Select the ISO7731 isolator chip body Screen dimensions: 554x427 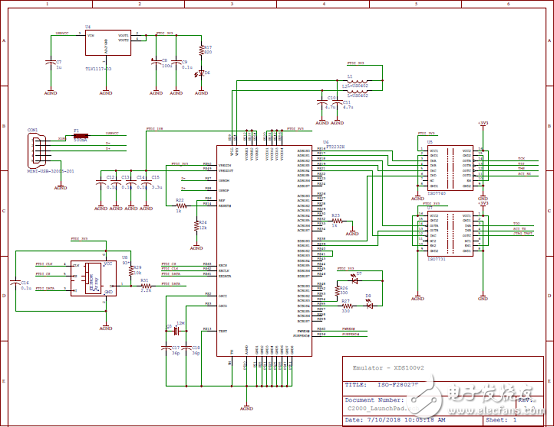450,234
